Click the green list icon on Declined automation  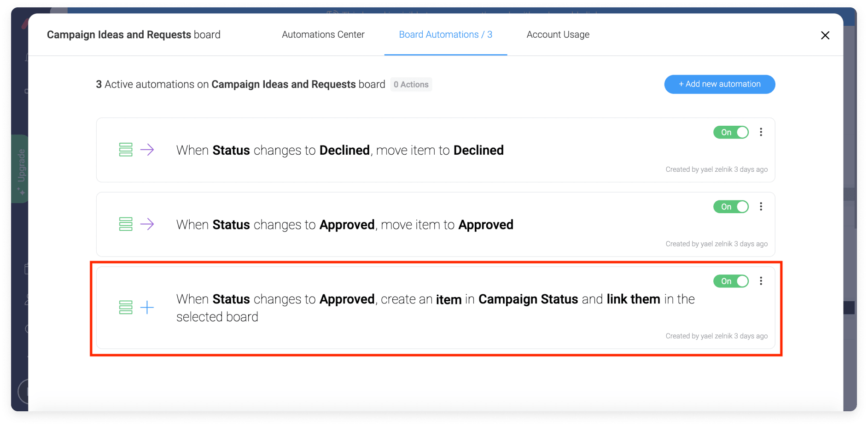pyautogui.click(x=126, y=150)
